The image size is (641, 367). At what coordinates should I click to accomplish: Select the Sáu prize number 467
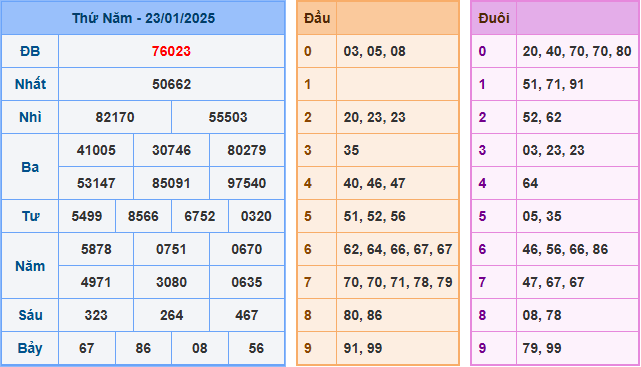pyautogui.click(x=247, y=316)
